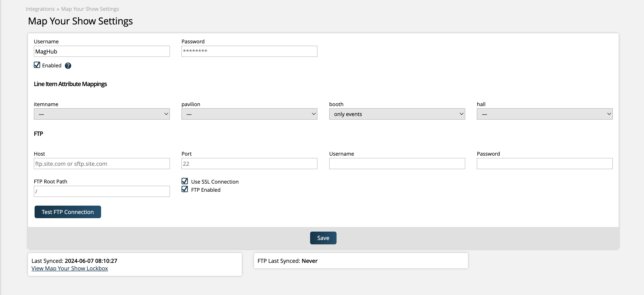
Task: Select the FTP Password input
Action: click(x=544, y=164)
